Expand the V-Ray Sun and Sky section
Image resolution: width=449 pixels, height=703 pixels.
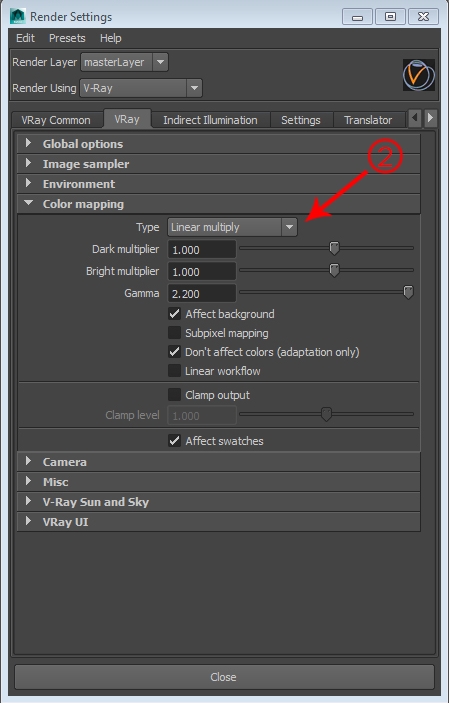(x=218, y=502)
